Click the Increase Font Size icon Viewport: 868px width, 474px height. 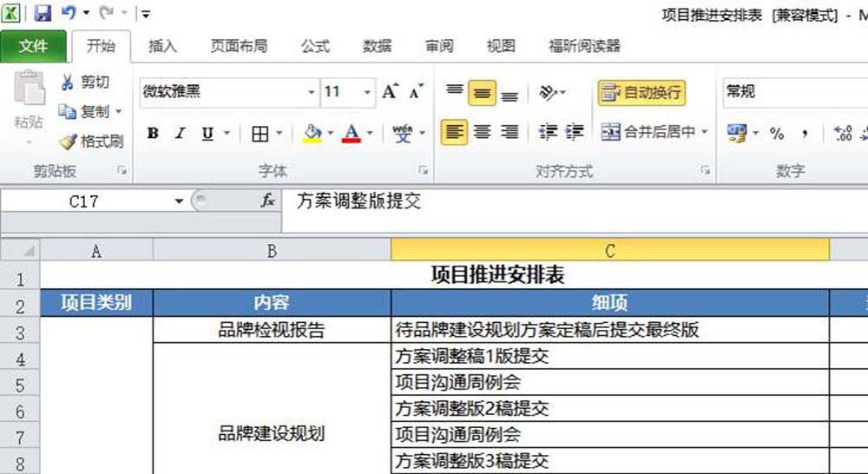click(x=390, y=92)
